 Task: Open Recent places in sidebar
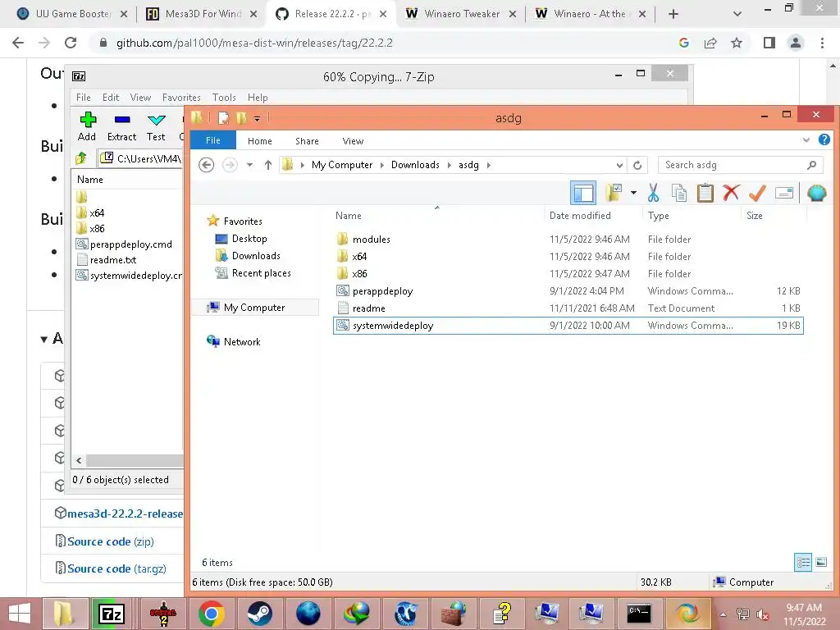[x=261, y=273]
